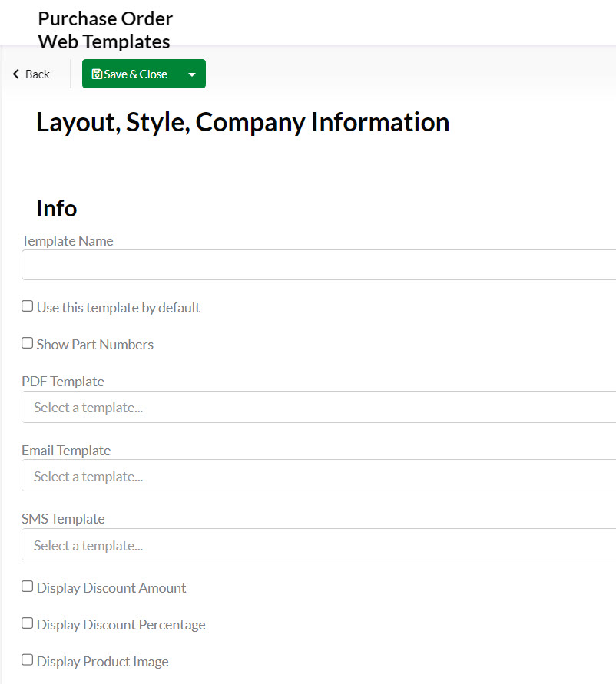The image size is (616, 684).
Task: Enable the Display Product Image checkbox
Action: [28, 660]
